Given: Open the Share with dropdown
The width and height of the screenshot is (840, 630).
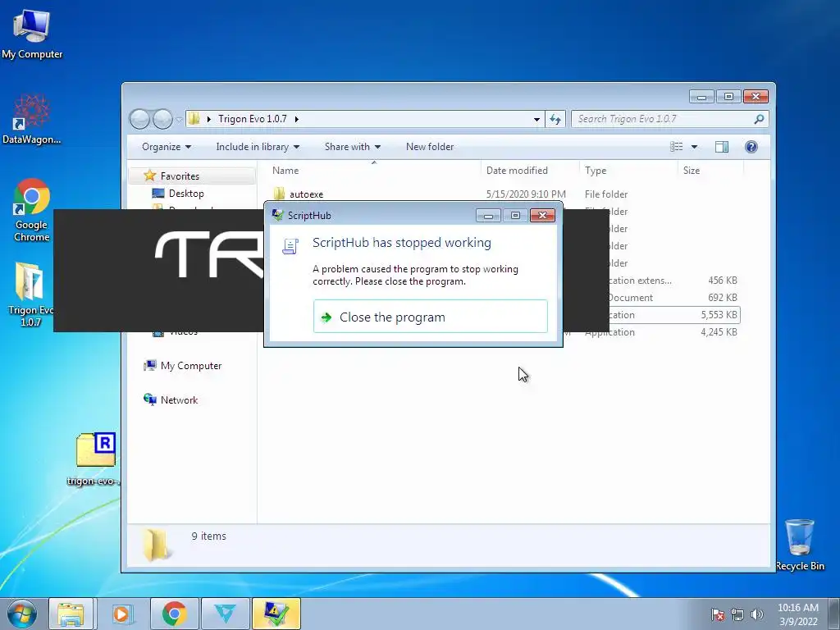Looking at the screenshot, I should click(353, 147).
